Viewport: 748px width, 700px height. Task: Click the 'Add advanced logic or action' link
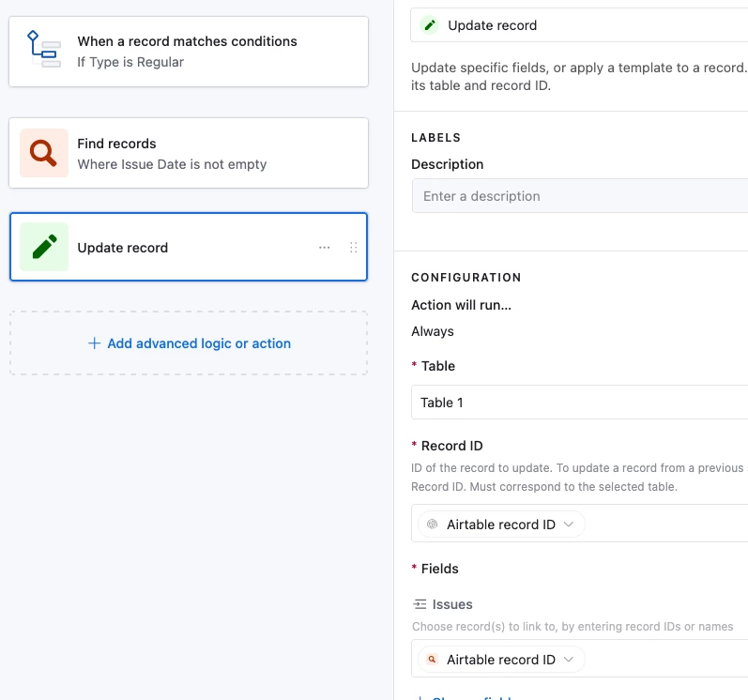[x=199, y=343]
